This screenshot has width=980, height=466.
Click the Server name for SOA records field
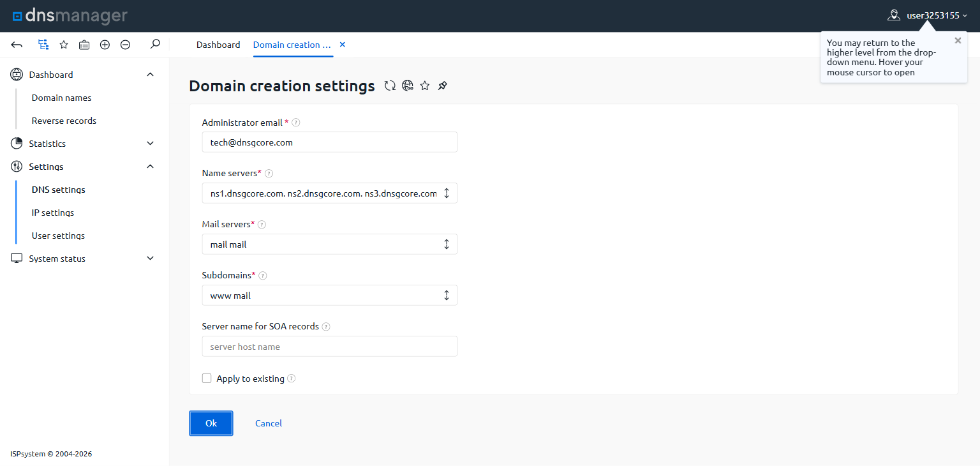(330, 347)
